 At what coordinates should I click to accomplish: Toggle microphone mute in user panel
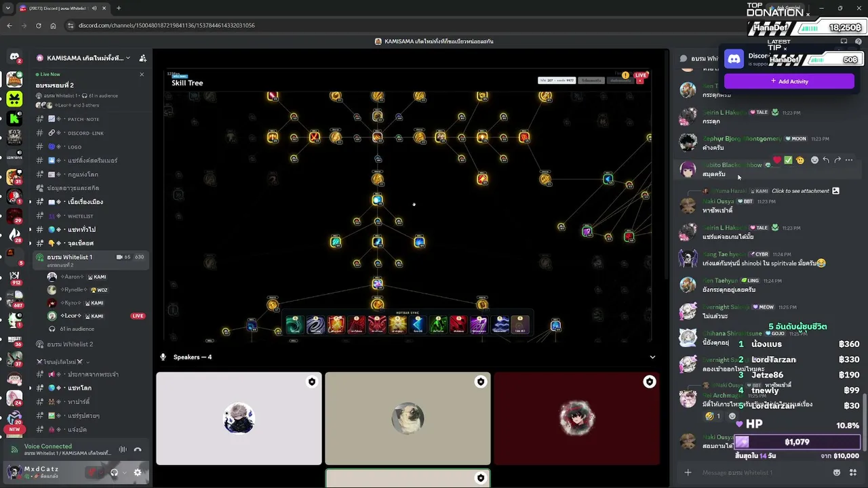[x=92, y=472]
